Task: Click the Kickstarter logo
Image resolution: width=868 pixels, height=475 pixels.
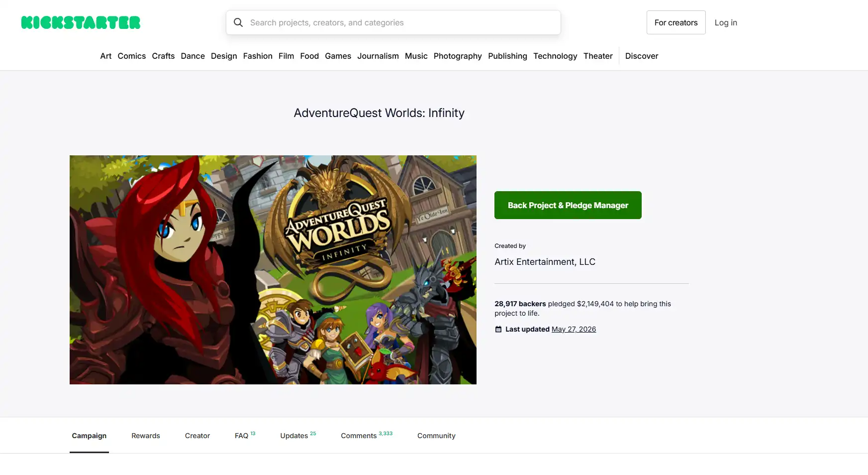Action: [x=81, y=22]
